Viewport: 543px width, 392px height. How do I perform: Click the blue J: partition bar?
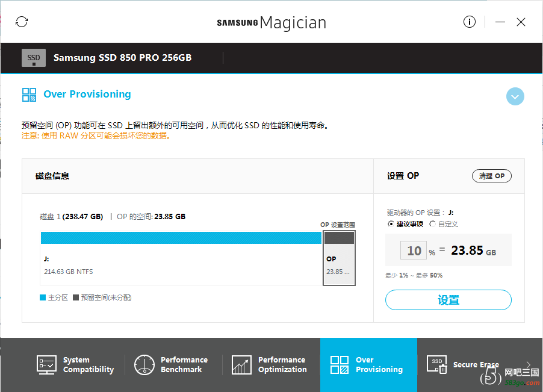pyautogui.click(x=181, y=238)
